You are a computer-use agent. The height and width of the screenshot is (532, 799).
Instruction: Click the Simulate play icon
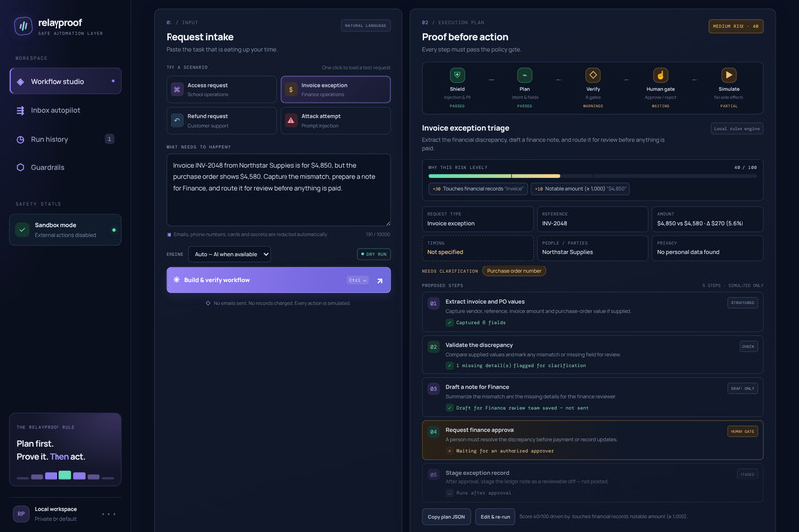click(729, 75)
